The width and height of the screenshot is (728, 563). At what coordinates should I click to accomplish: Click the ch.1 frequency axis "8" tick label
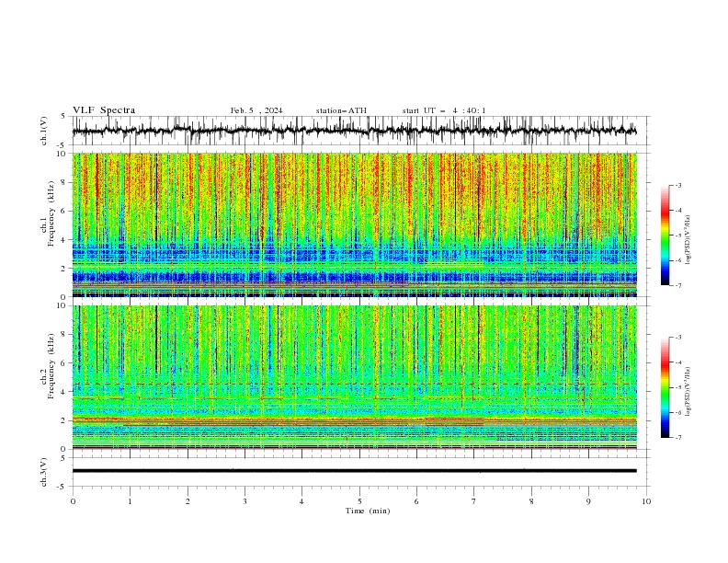pos(64,182)
